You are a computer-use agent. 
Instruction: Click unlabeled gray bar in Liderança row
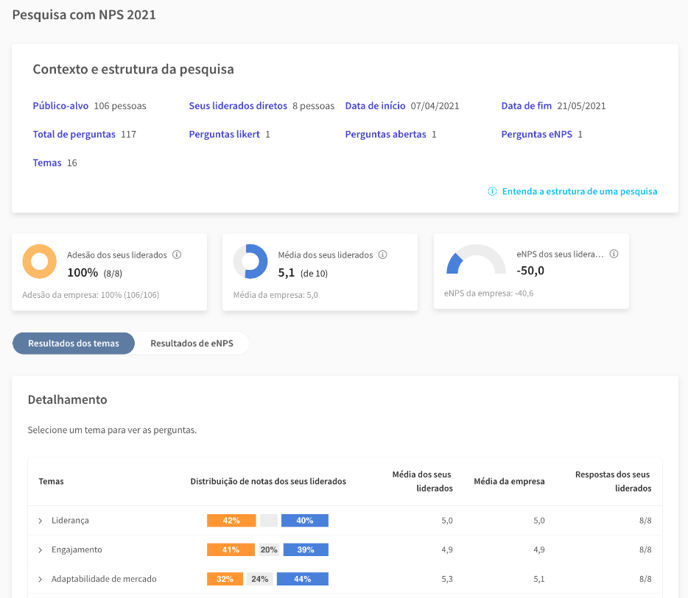[269, 521]
